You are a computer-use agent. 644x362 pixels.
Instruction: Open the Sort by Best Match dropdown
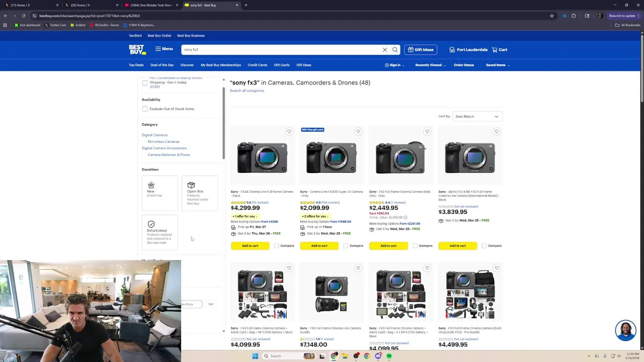pos(477,117)
